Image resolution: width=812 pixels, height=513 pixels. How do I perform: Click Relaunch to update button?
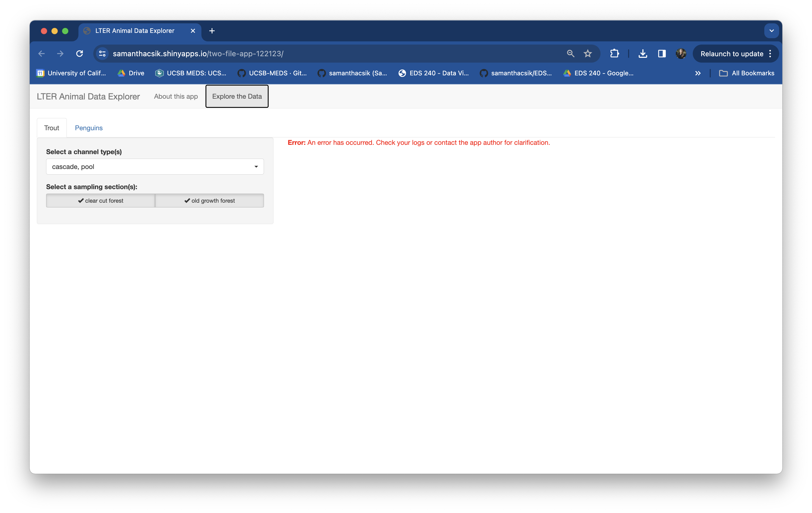pyautogui.click(x=731, y=54)
